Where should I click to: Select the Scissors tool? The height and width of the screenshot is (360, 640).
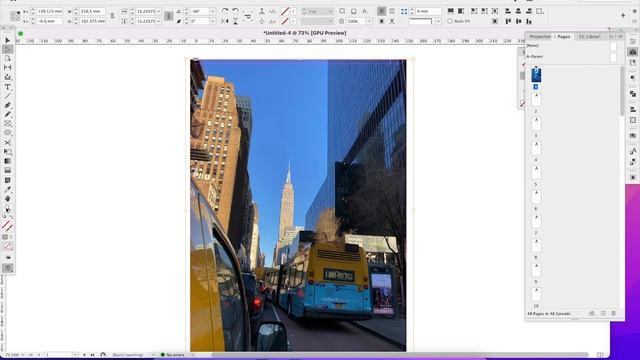[x=7, y=142]
